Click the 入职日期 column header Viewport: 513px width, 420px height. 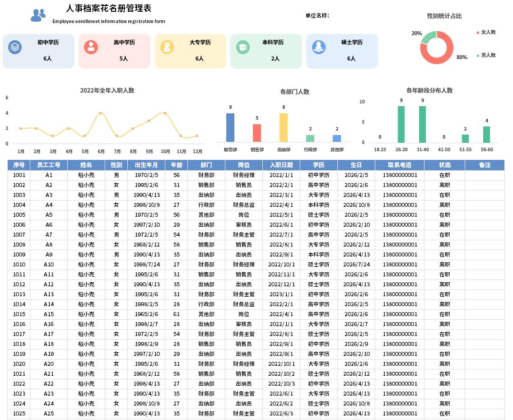point(281,165)
